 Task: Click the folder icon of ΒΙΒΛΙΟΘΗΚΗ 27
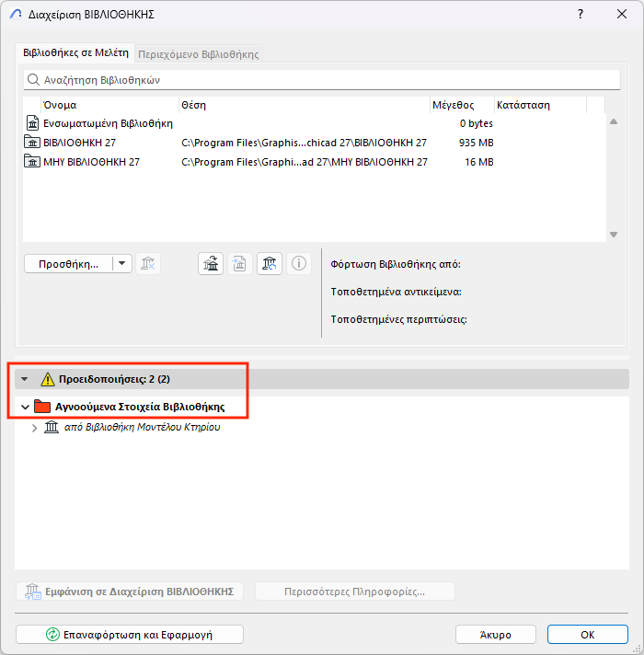pos(32,143)
